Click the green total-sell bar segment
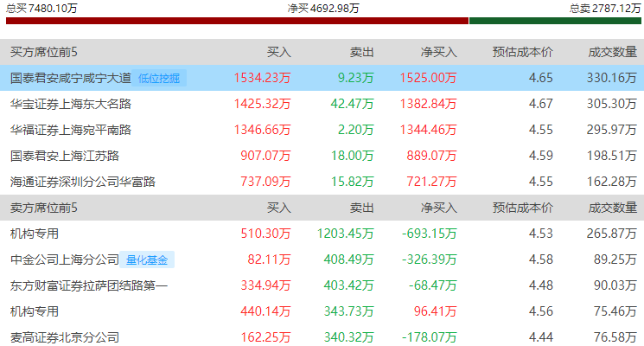This screenshot has width=644, height=346. pyautogui.click(x=555, y=21)
